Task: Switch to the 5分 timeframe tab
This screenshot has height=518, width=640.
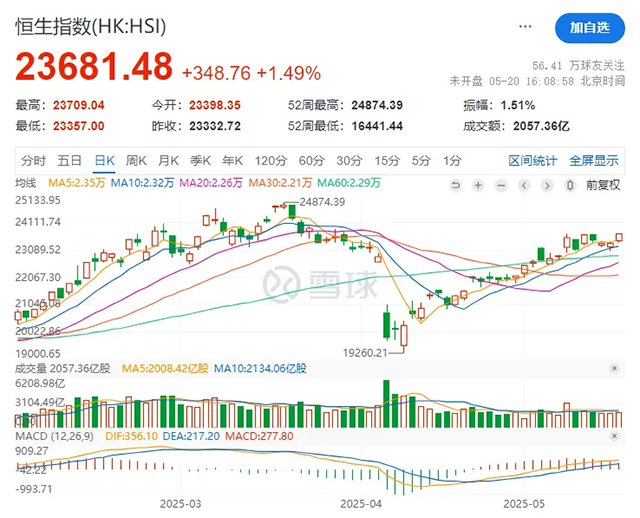Action: click(421, 160)
